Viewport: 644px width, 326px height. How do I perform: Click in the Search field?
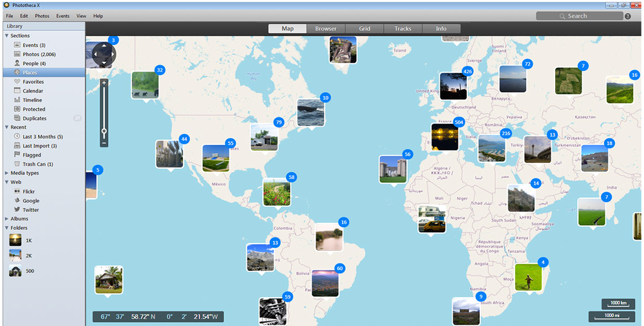580,16
